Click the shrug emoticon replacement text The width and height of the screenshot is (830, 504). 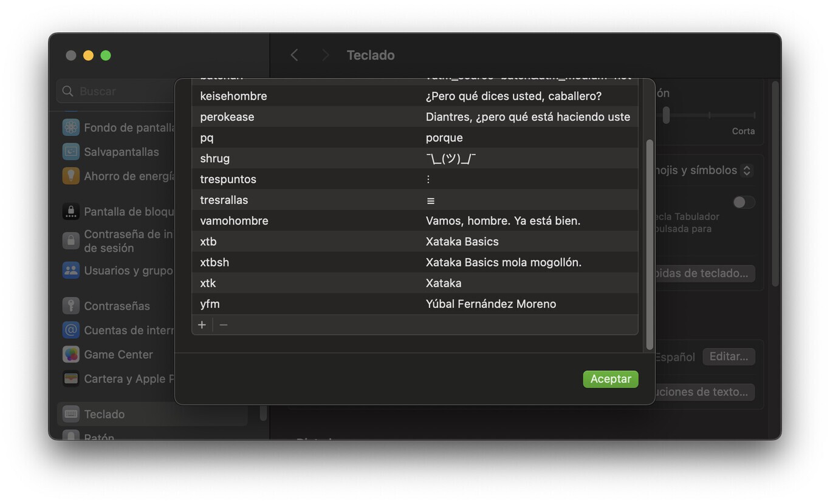pyautogui.click(x=451, y=158)
